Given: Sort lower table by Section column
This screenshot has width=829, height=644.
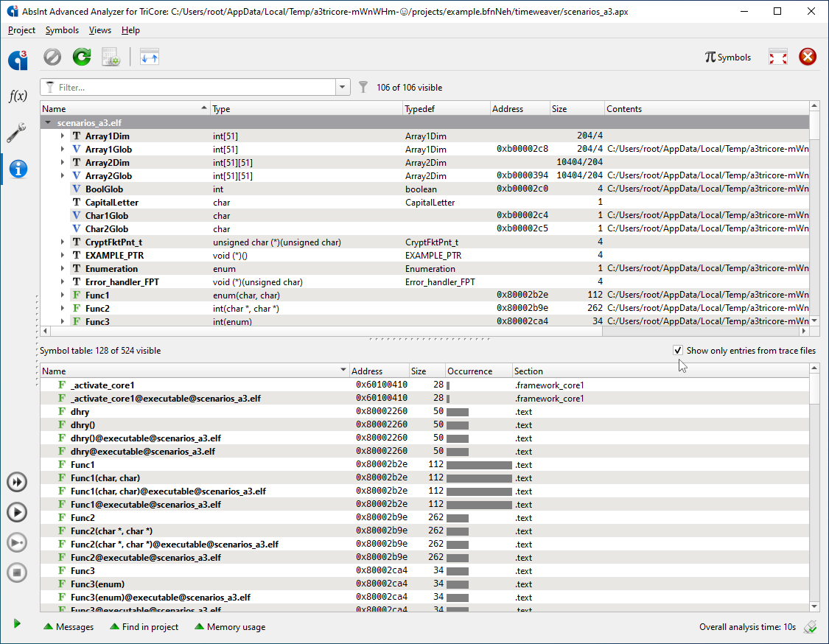Looking at the screenshot, I should (660, 371).
